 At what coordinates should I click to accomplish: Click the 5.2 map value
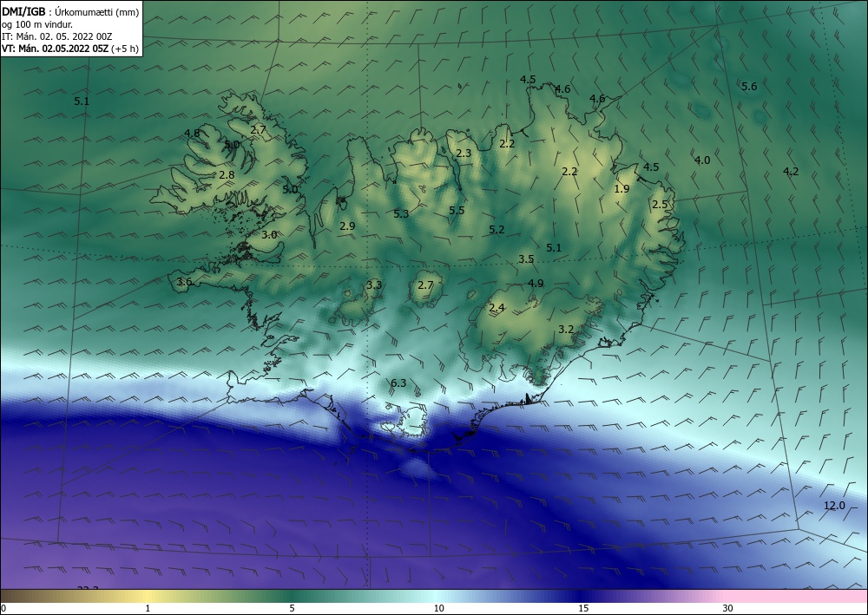[x=496, y=229]
